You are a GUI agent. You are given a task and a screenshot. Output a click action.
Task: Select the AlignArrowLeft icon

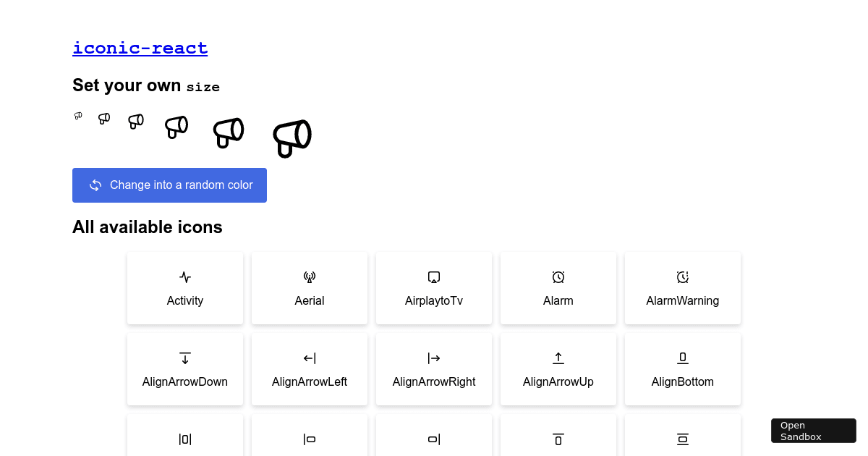click(310, 358)
